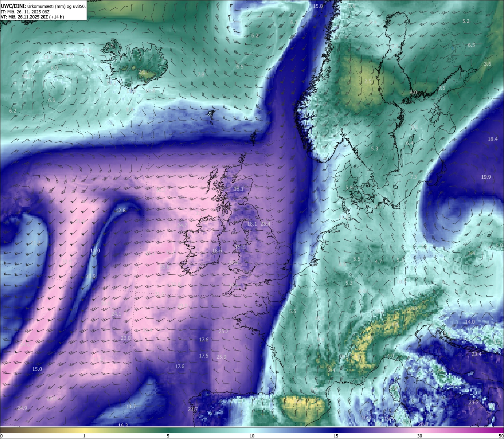Click the 7.8 value southeast of Iceland
The width and height of the screenshot is (504, 439).
tap(201, 75)
